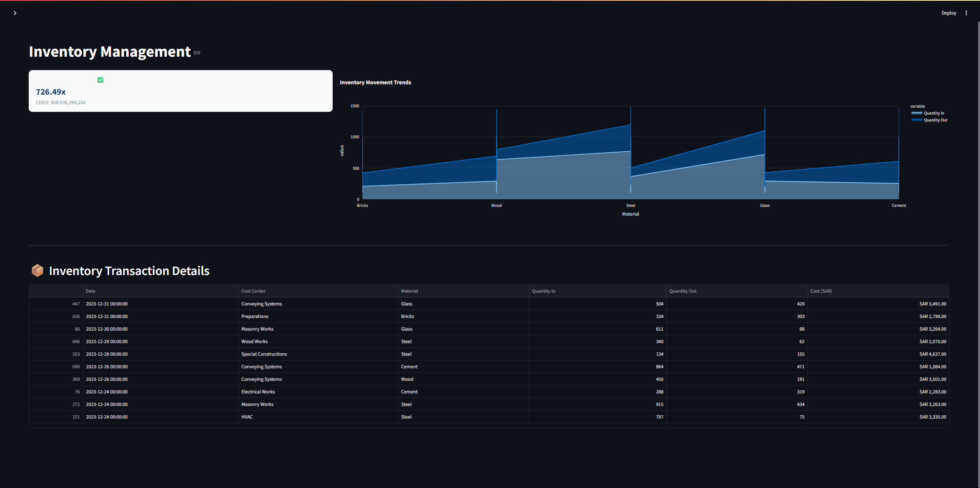Click the Inventory Transaction Details heading
980x488 pixels.
129,271
